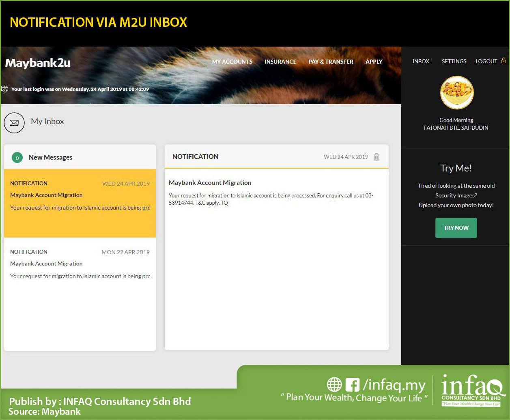Delete notification using the trash icon
This screenshot has height=420, width=510.
tap(377, 157)
